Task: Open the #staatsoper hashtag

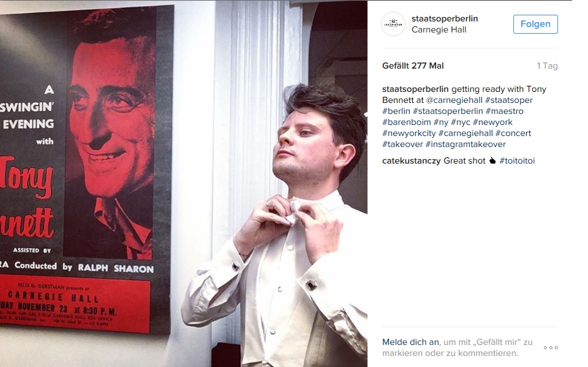Action: tap(508, 100)
